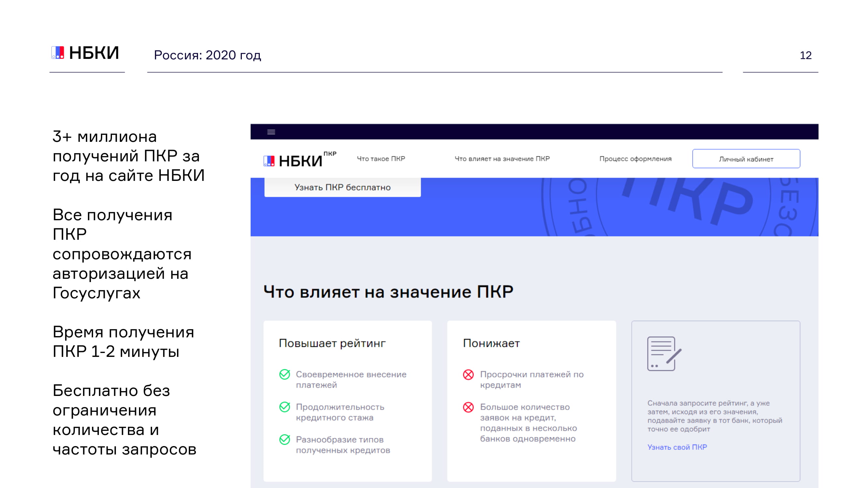Click red cross beside Просрочки платежей по кредитам
Image resolution: width=868 pixels, height=488 pixels.
tap(468, 374)
